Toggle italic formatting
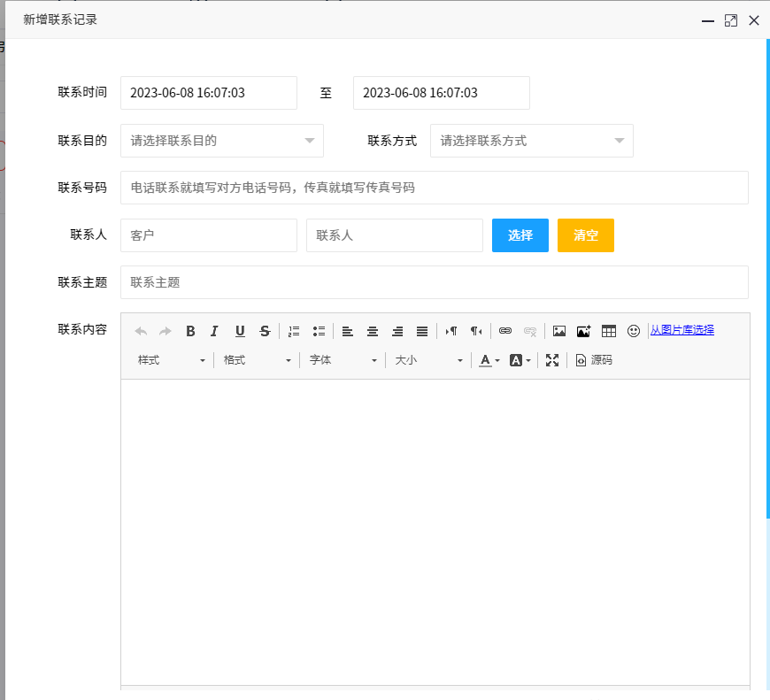Image resolution: width=770 pixels, height=700 pixels. coord(214,331)
